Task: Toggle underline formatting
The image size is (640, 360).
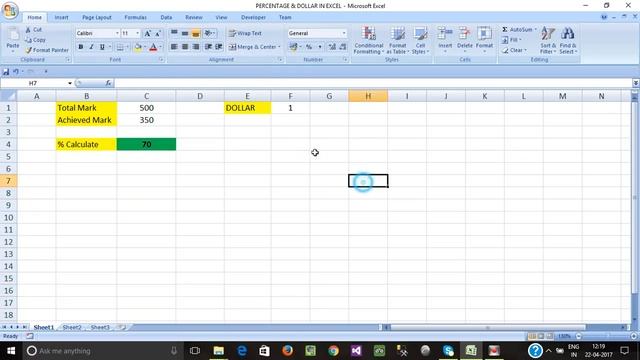Action: [x=102, y=47]
